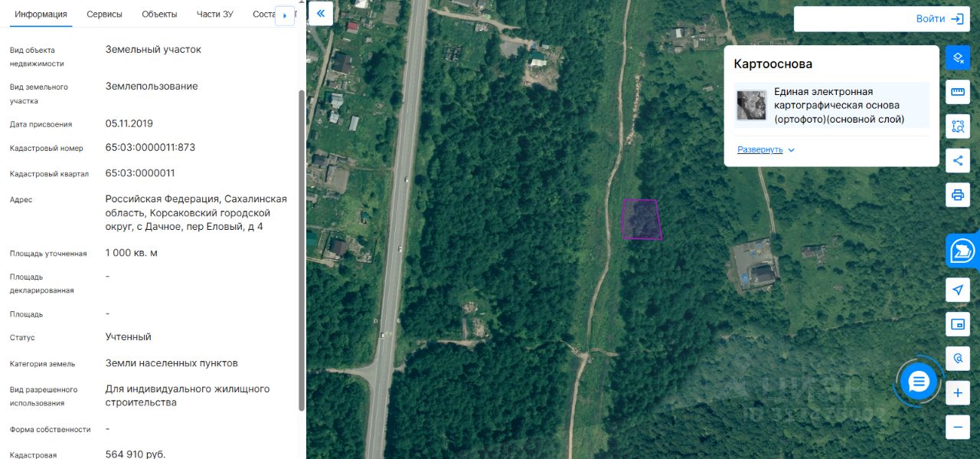The width and height of the screenshot is (980, 459).
Task: Zoom in with the plus button
Action: (x=957, y=394)
